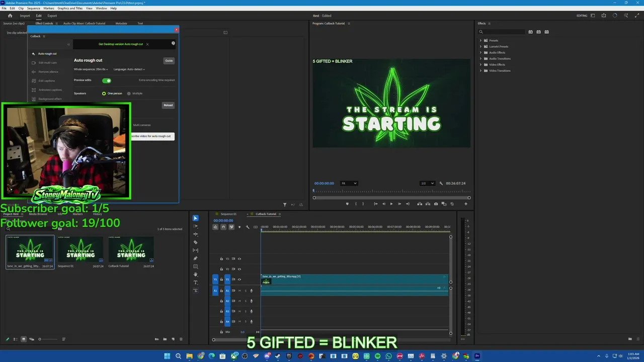The image size is (644, 362).
Task: Click the Home icon in header bar
Action: pos(10,16)
